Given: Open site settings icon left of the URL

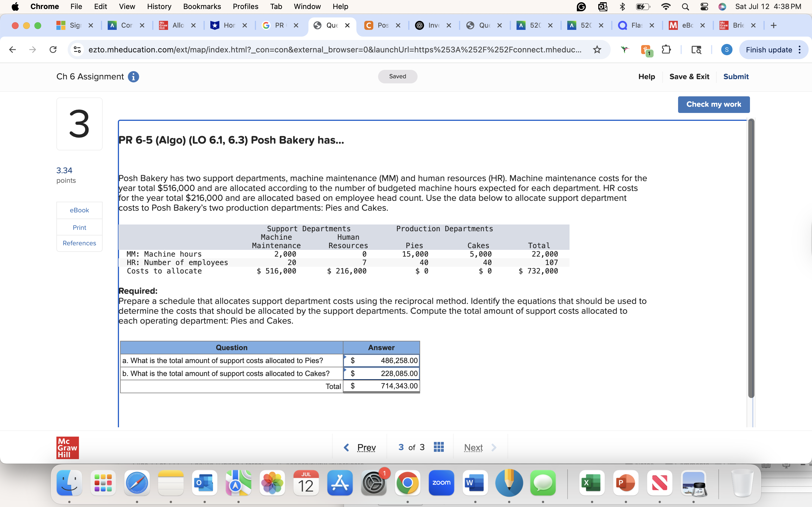Looking at the screenshot, I should (76, 50).
